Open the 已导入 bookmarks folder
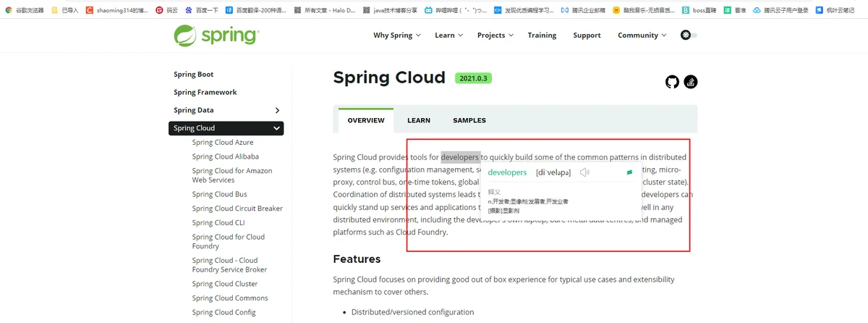Viewport: 868px width, 323px height. pos(65,10)
